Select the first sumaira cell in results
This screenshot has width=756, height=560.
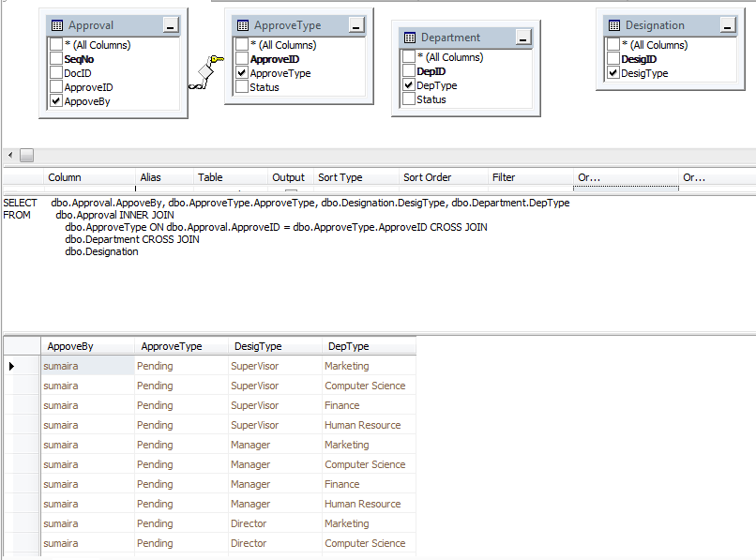coord(87,366)
